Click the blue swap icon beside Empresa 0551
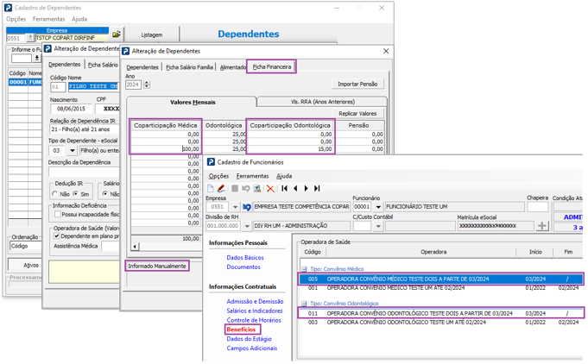588x364 pixels. (x=247, y=207)
